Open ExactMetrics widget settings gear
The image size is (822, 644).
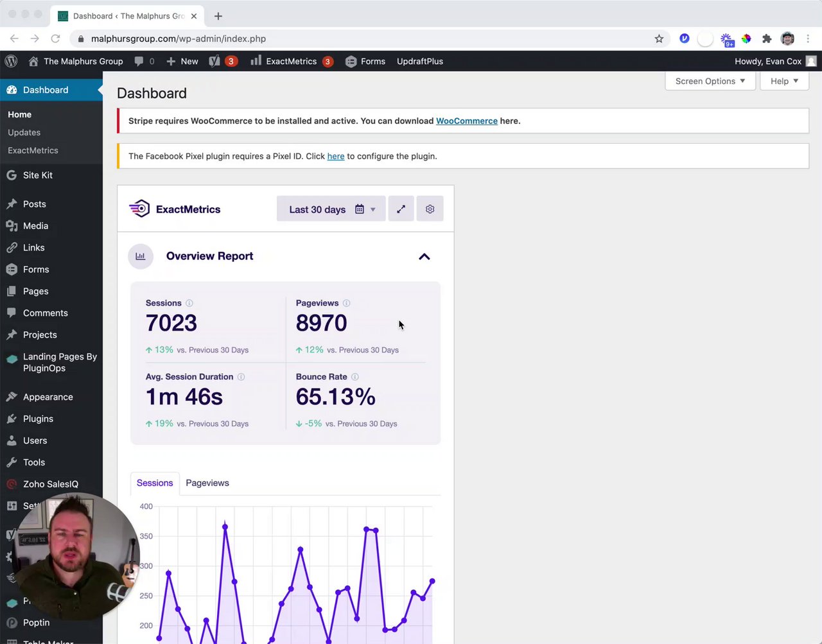coord(430,209)
